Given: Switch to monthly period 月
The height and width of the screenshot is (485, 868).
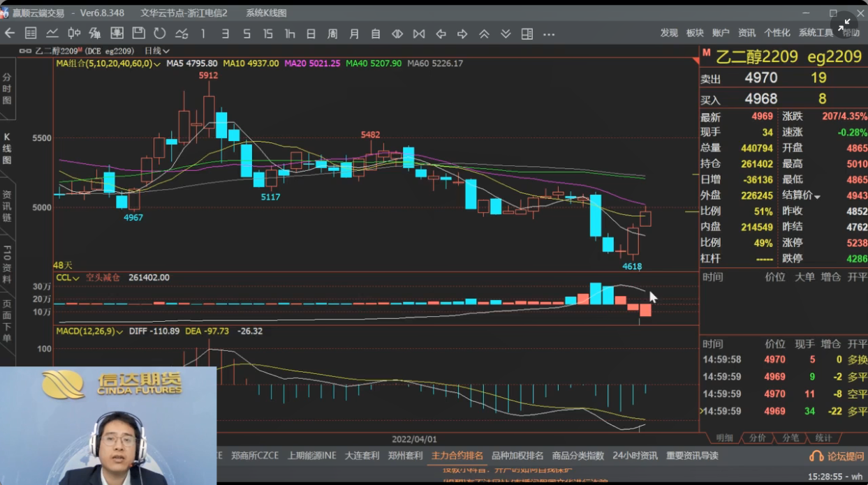Looking at the screenshot, I should pos(354,34).
